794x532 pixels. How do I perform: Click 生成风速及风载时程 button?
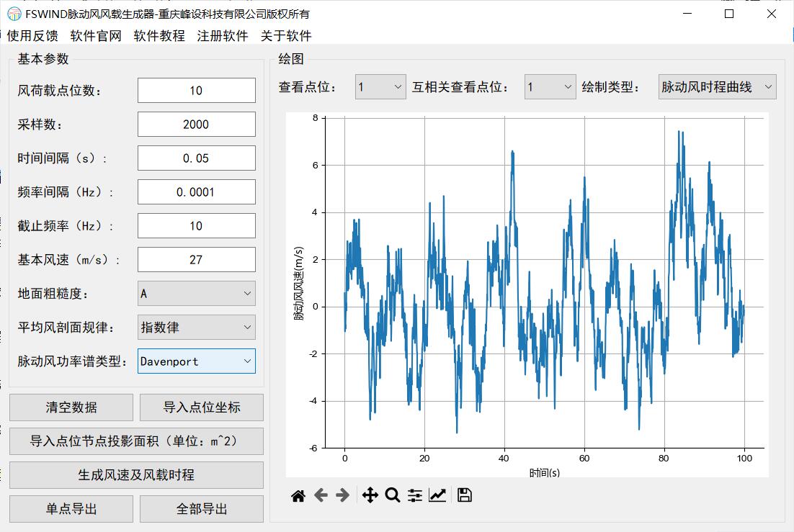(136, 475)
